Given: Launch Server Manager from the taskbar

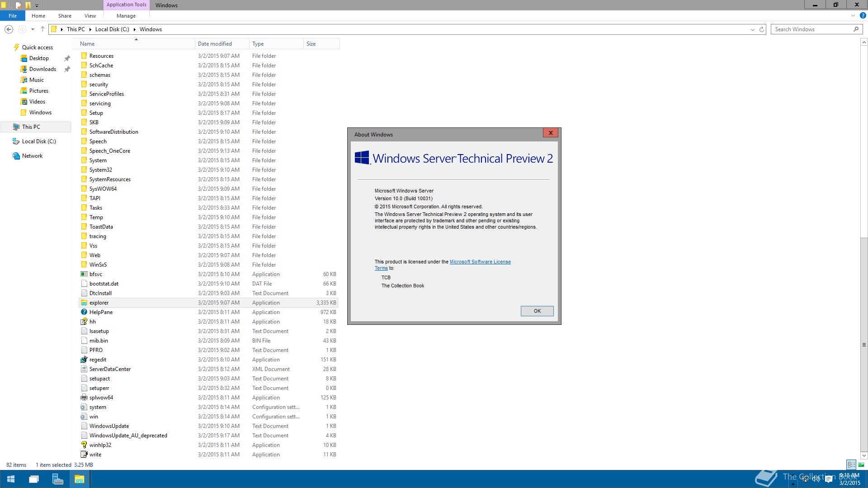Looking at the screenshot, I should [x=57, y=479].
